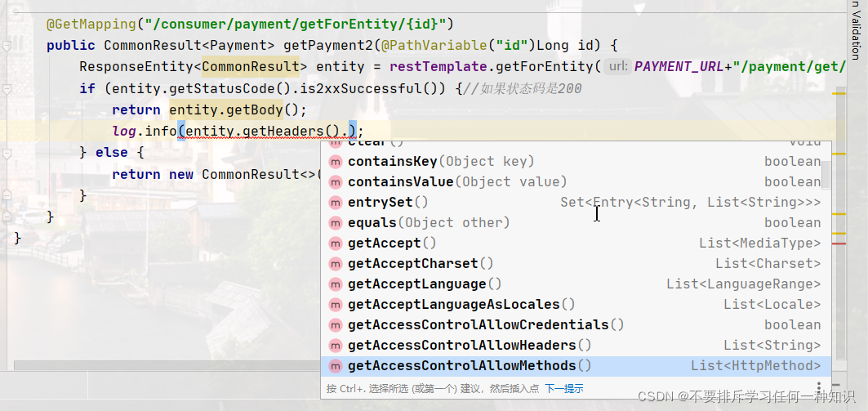Image resolution: width=868 pixels, height=411 pixels.
Task: Click the 下一提示 (next tip) link
Action: (x=564, y=389)
